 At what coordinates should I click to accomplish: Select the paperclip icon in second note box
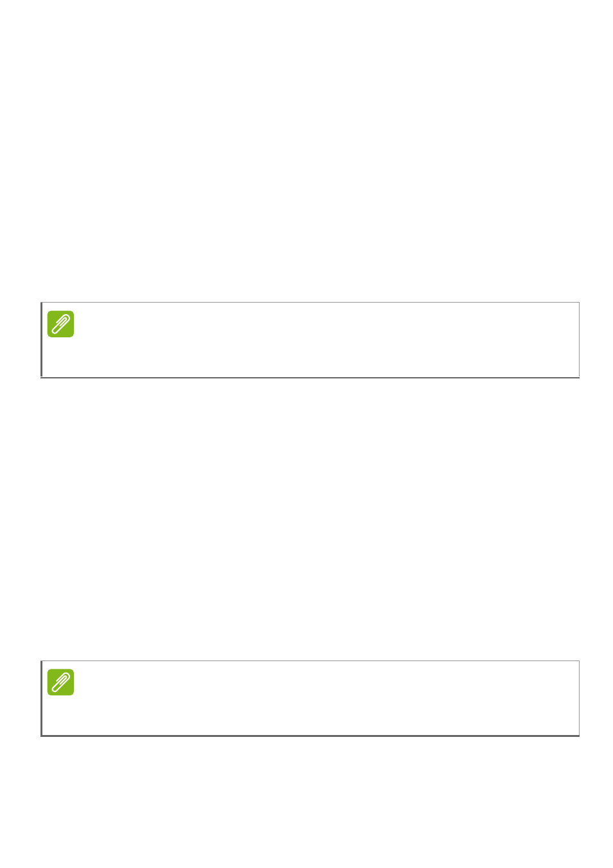(60, 682)
